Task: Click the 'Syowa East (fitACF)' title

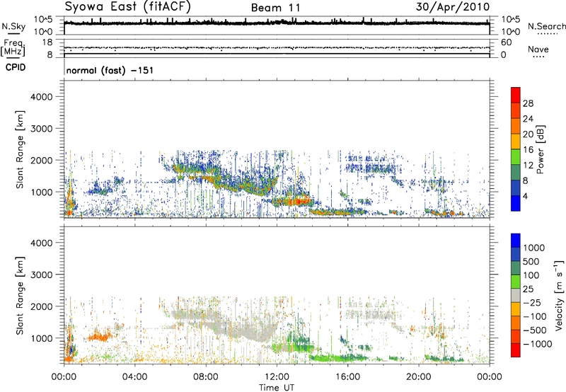Action: (x=127, y=6)
